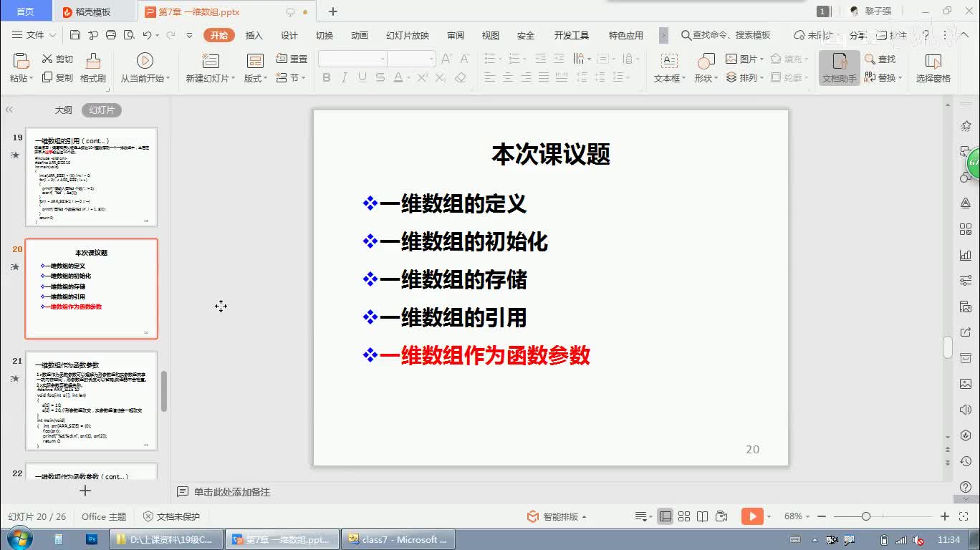Toggle the Outline (大纲) pane view
The height and width of the screenshot is (550, 980).
tap(64, 110)
